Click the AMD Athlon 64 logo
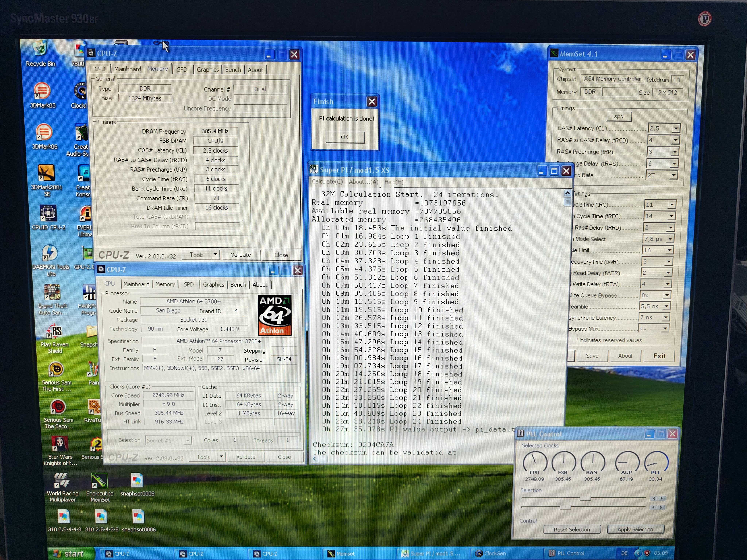Viewport: 747px width, 560px height. click(x=274, y=315)
